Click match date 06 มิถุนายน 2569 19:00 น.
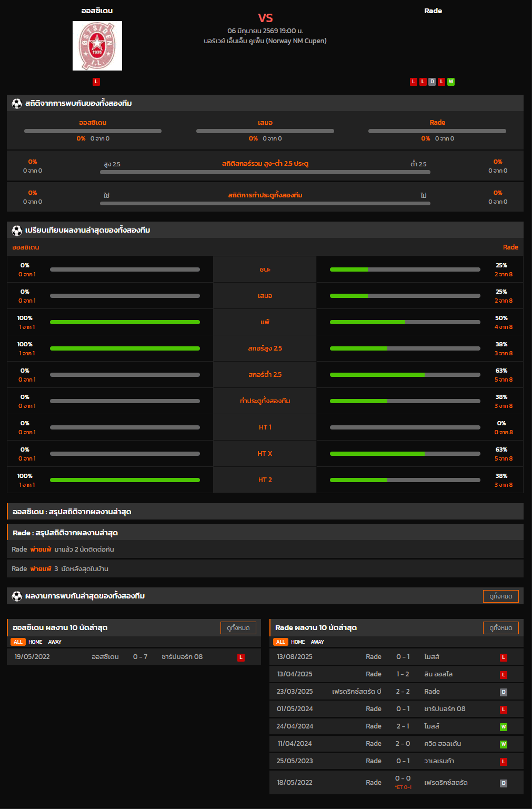532x809 pixels. click(265, 31)
